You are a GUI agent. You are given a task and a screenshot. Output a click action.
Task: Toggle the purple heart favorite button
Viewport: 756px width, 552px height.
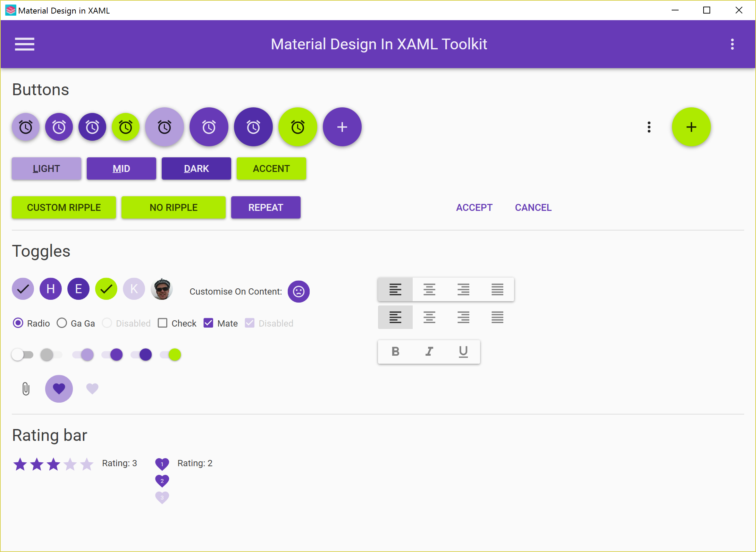point(59,389)
